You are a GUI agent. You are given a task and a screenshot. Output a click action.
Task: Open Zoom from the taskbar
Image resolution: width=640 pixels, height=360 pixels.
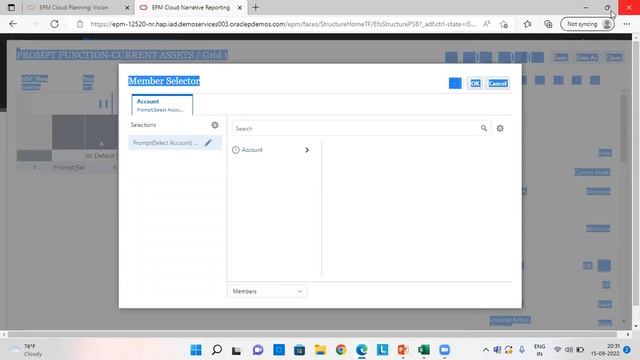(x=444, y=350)
